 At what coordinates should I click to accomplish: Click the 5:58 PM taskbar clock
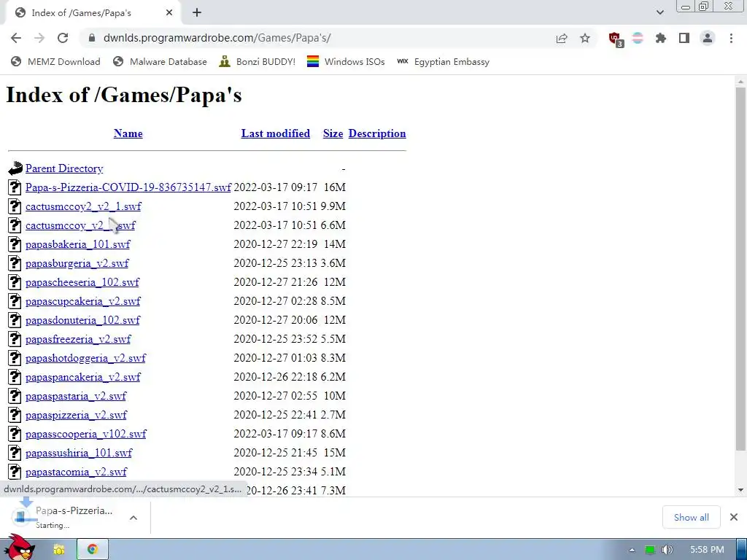point(707,550)
